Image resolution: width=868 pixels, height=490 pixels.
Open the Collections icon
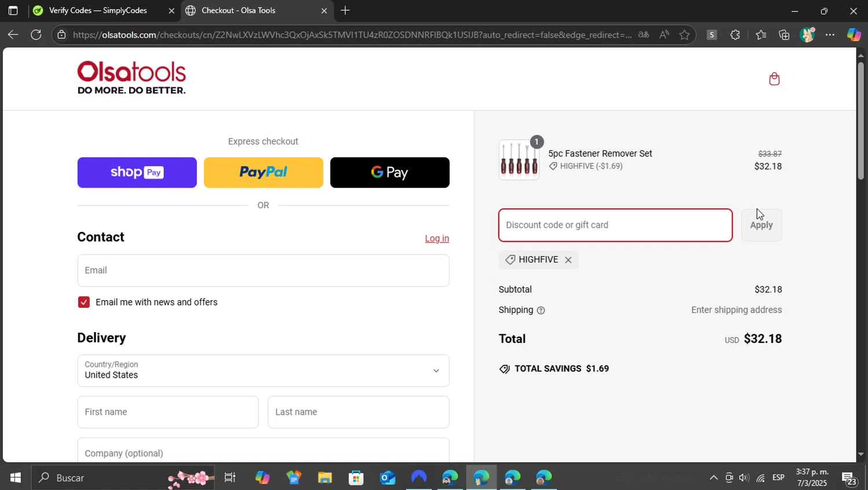coord(784,35)
